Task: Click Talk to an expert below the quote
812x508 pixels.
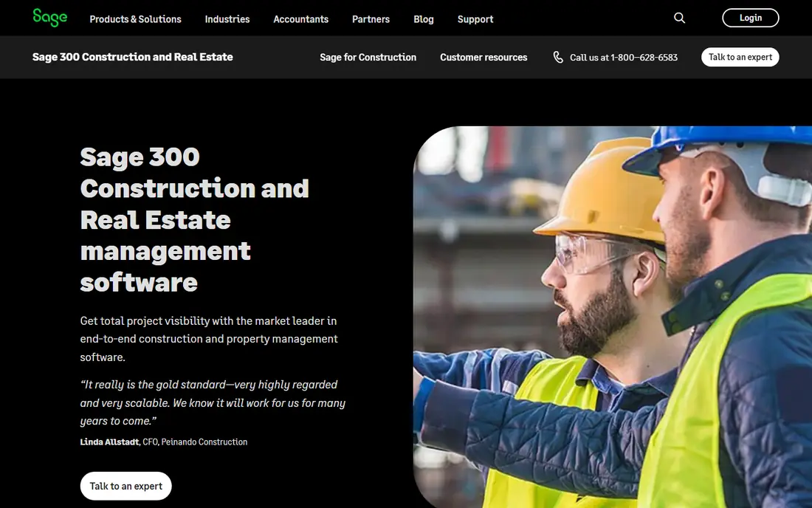Action: [x=125, y=486]
